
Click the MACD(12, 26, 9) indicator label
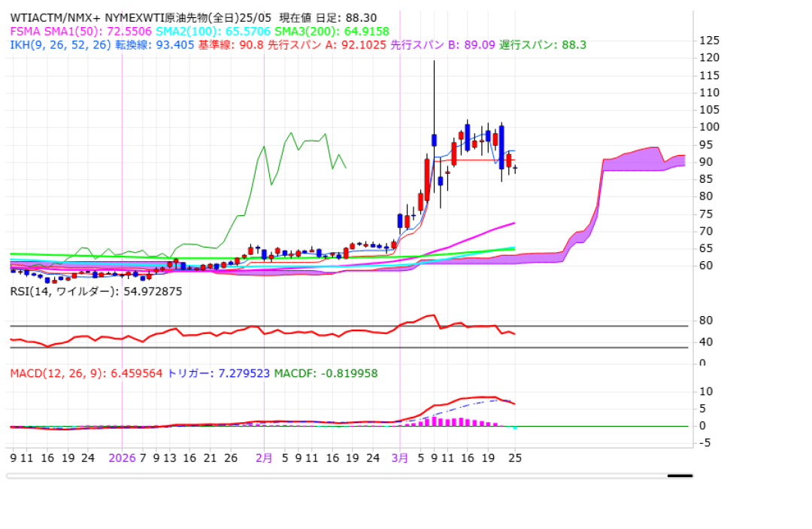coord(86,373)
